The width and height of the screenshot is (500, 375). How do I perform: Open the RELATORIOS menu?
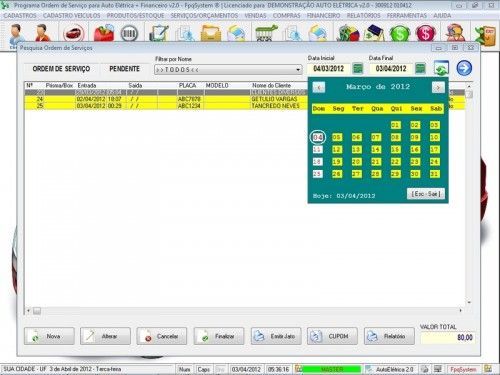tap(363, 16)
